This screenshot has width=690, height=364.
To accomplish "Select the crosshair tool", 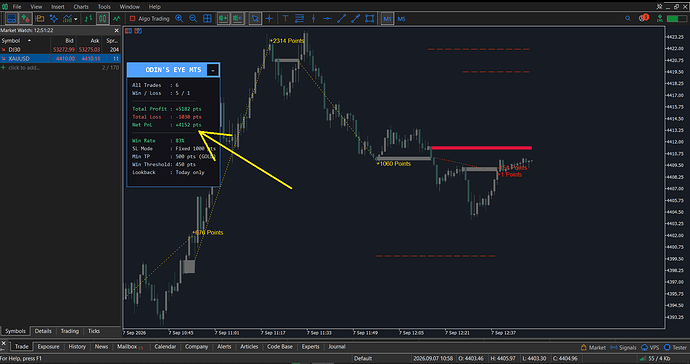I will 269,18.
